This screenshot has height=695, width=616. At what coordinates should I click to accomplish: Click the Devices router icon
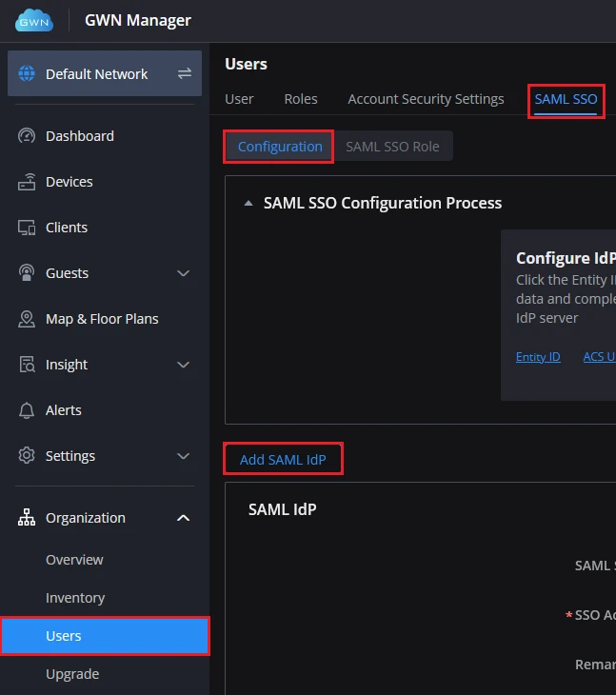click(27, 182)
